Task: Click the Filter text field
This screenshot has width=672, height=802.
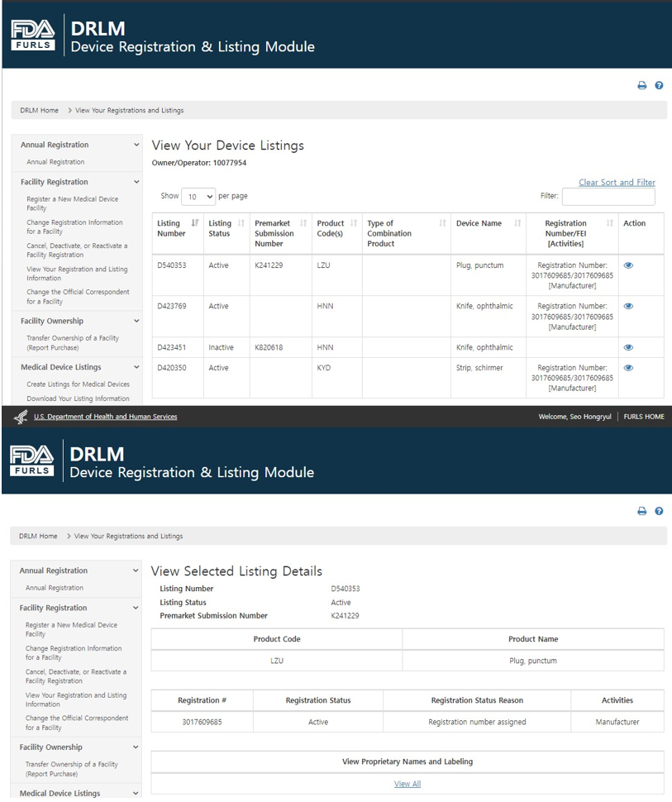Action: (x=608, y=197)
